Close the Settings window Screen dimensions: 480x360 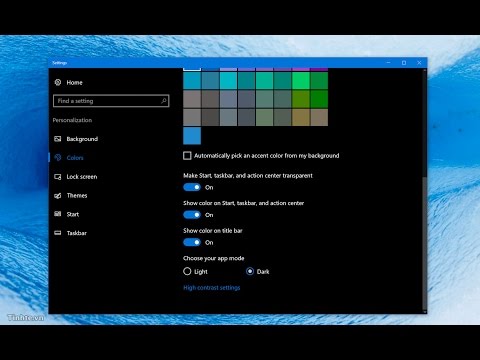pyautogui.click(x=419, y=63)
